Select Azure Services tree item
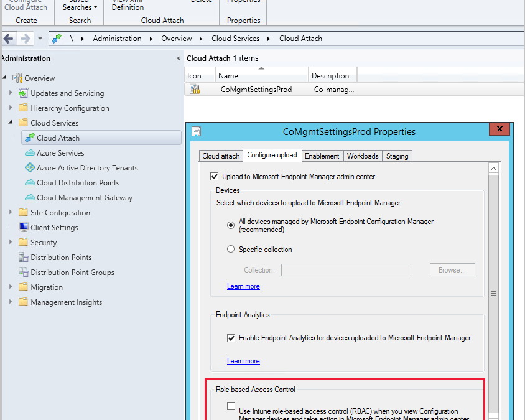 click(x=60, y=152)
